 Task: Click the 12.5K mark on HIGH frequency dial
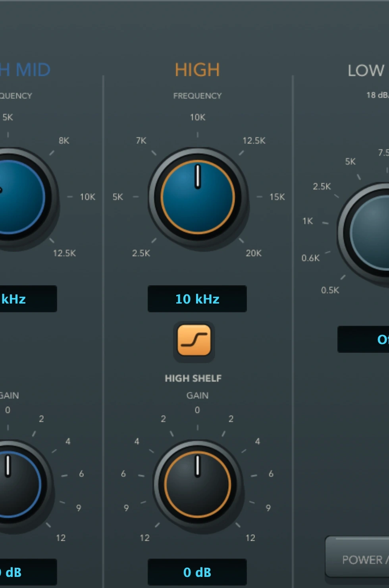pos(254,141)
